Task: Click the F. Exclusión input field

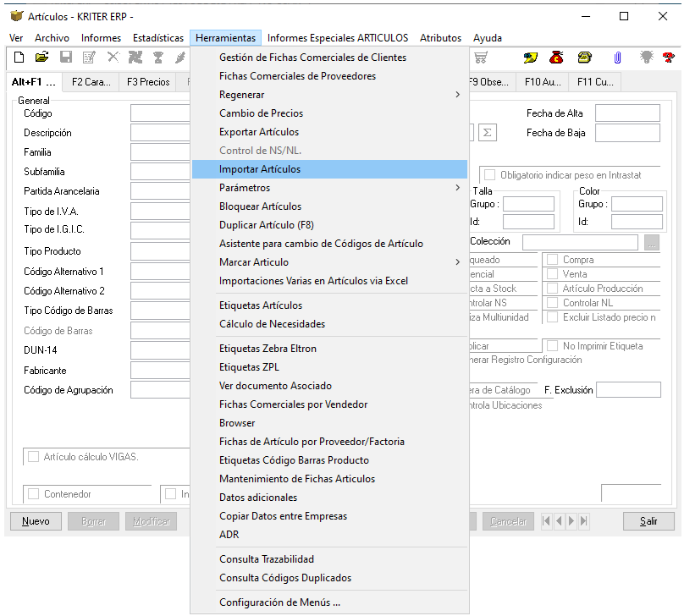Action: click(628, 390)
